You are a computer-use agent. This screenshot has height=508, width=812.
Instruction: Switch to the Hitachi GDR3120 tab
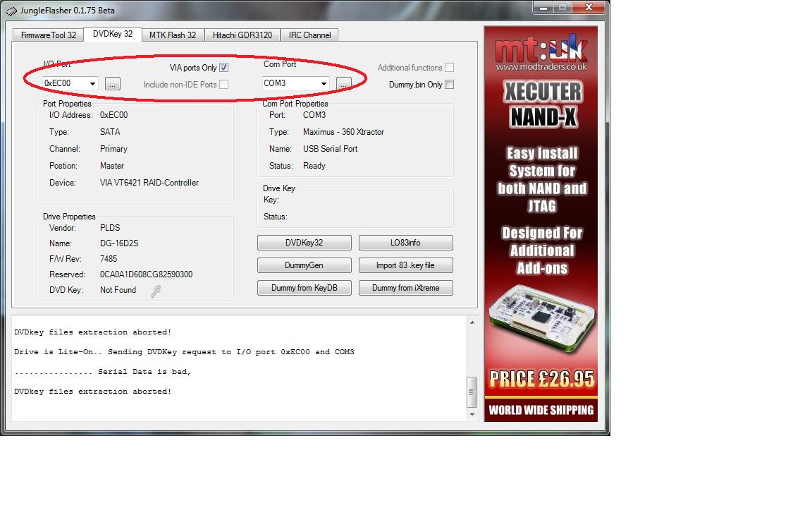tap(242, 35)
